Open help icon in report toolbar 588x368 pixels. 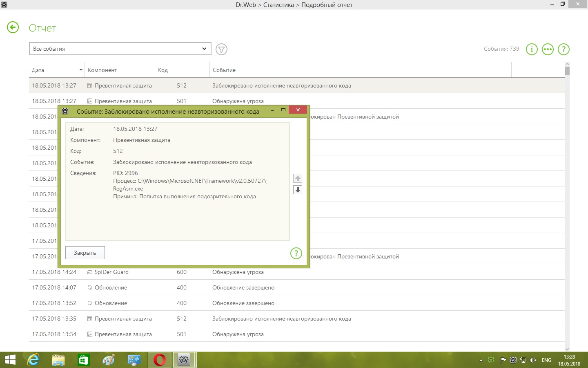563,49
